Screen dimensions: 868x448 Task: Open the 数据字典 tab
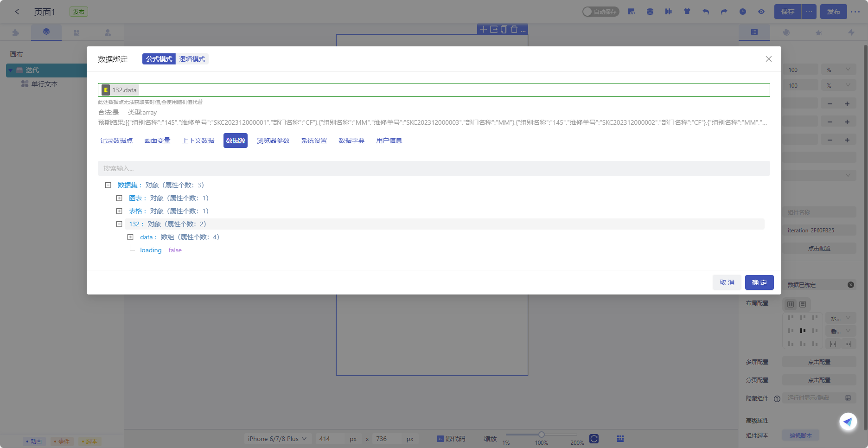(351, 141)
